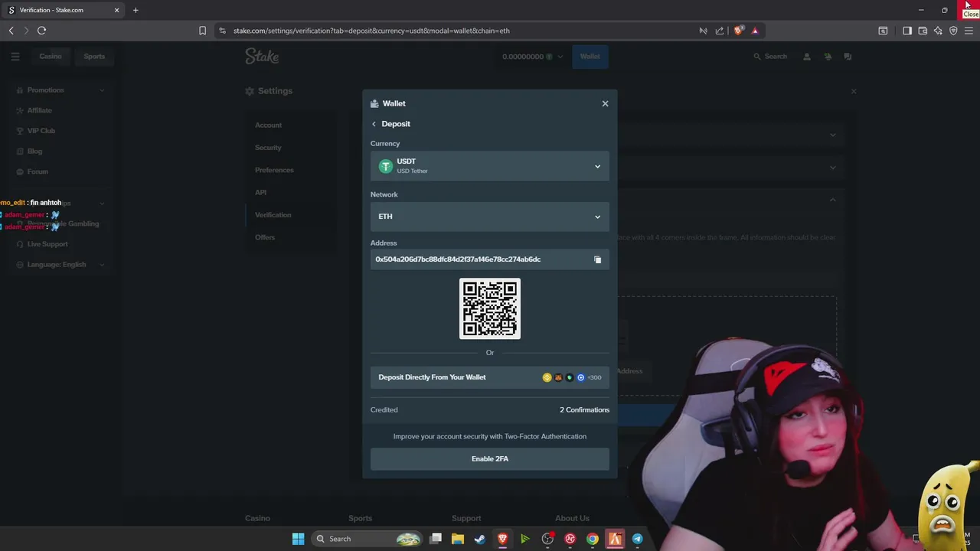
Task: Open the Brave hamburger menu
Action: pyautogui.click(x=969, y=31)
